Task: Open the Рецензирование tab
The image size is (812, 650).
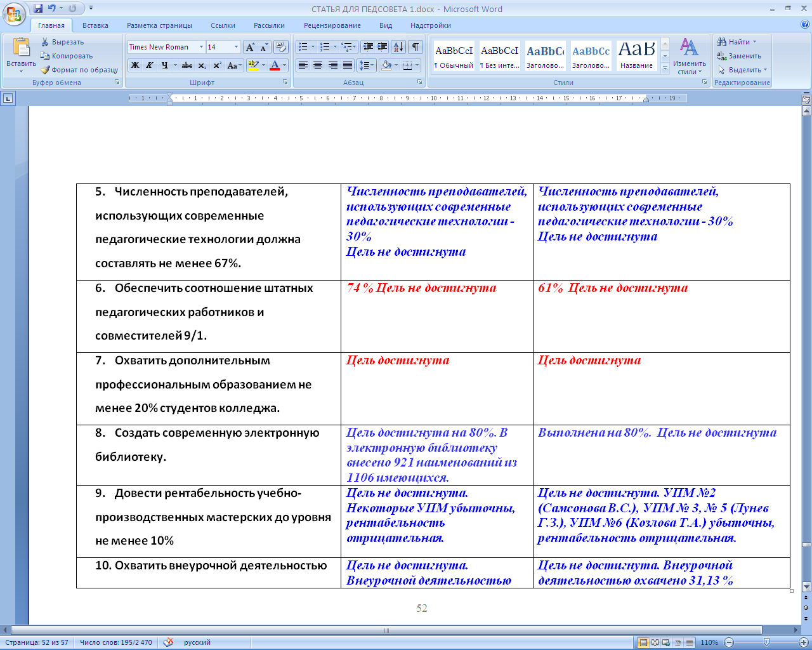Action: (x=332, y=25)
